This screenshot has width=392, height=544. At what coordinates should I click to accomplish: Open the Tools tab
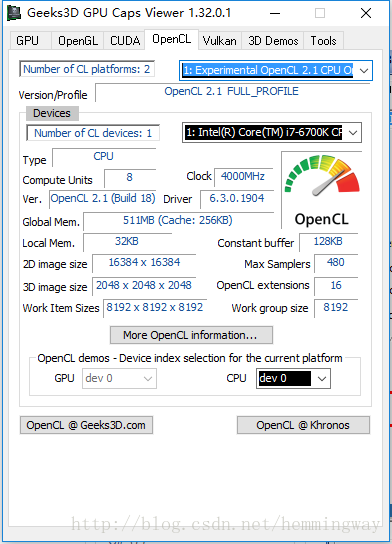click(323, 41)
